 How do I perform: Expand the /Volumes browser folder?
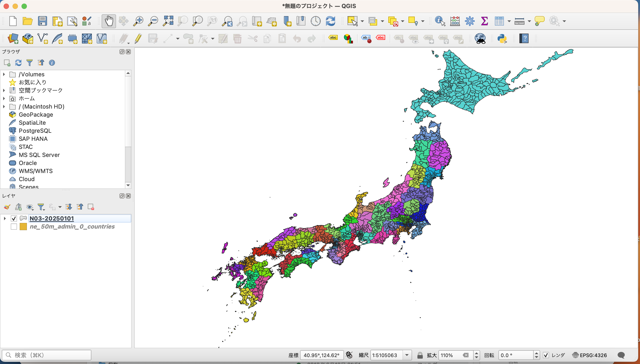(4, 74)
